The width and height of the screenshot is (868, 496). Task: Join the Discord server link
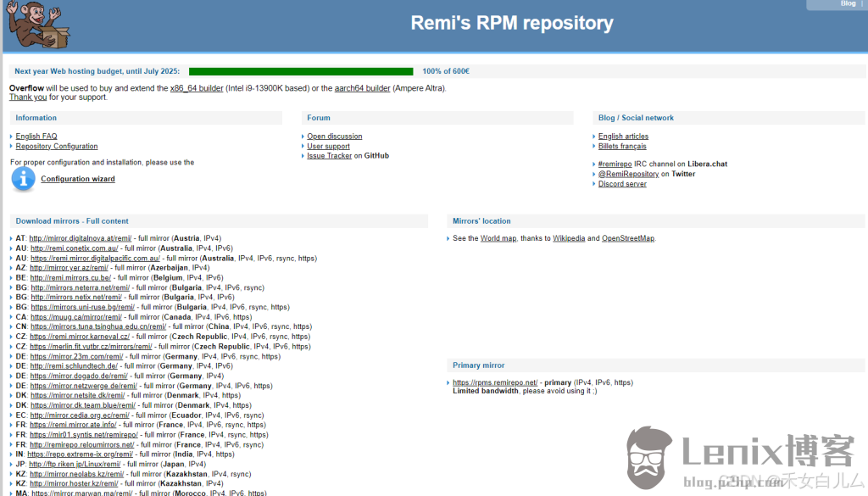coord(622,184)
